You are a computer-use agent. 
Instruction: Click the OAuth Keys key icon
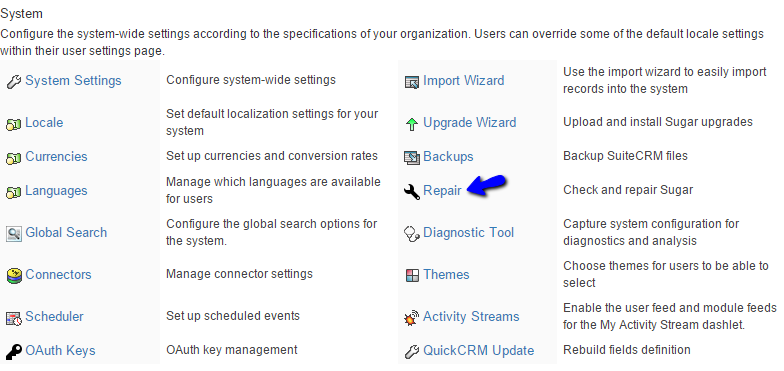tap(14, 352)
